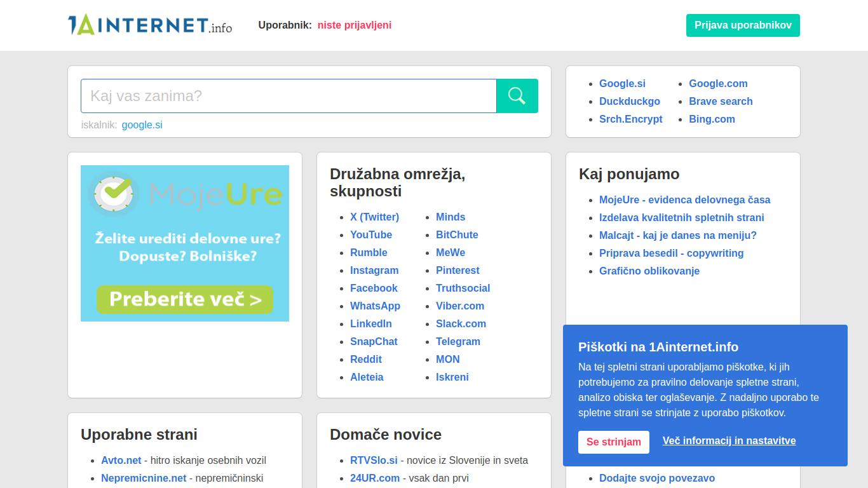Open the Brave search link
868x488 pixels.
coord(721,102)
